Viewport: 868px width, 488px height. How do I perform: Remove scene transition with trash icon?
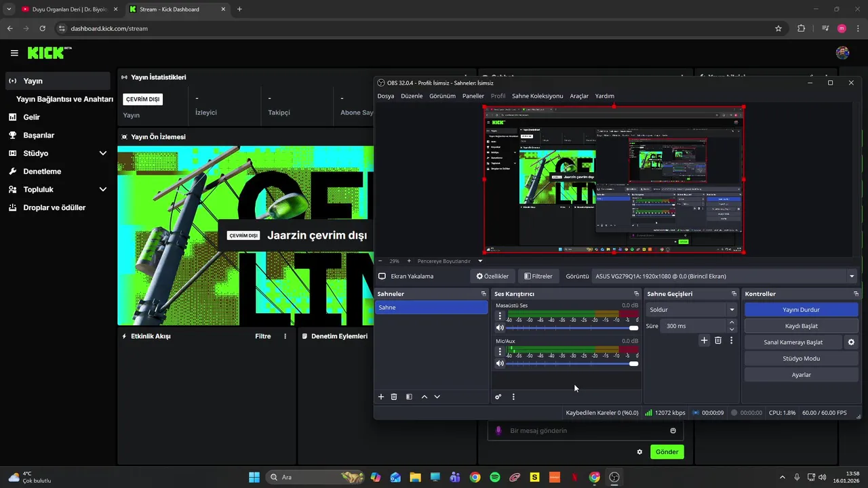click(x=718, y=340)
